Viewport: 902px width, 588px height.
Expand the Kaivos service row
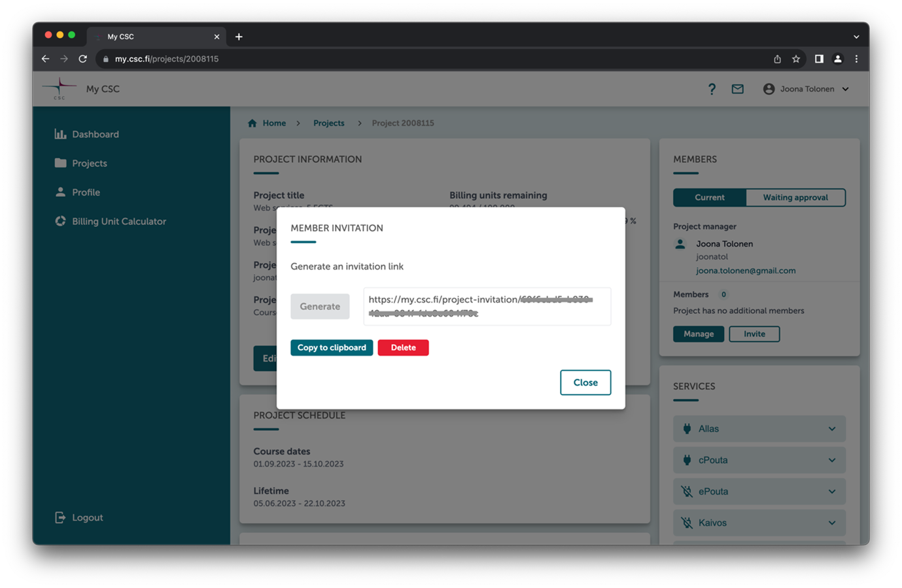click(759, 523)
